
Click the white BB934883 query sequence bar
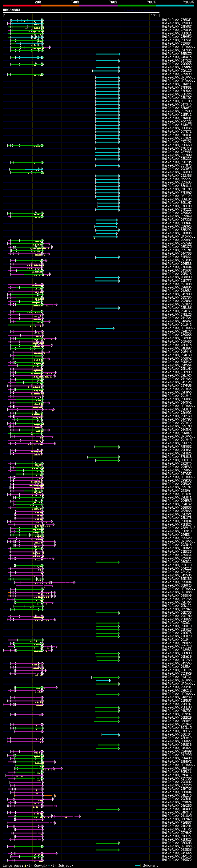coord(81,12)
